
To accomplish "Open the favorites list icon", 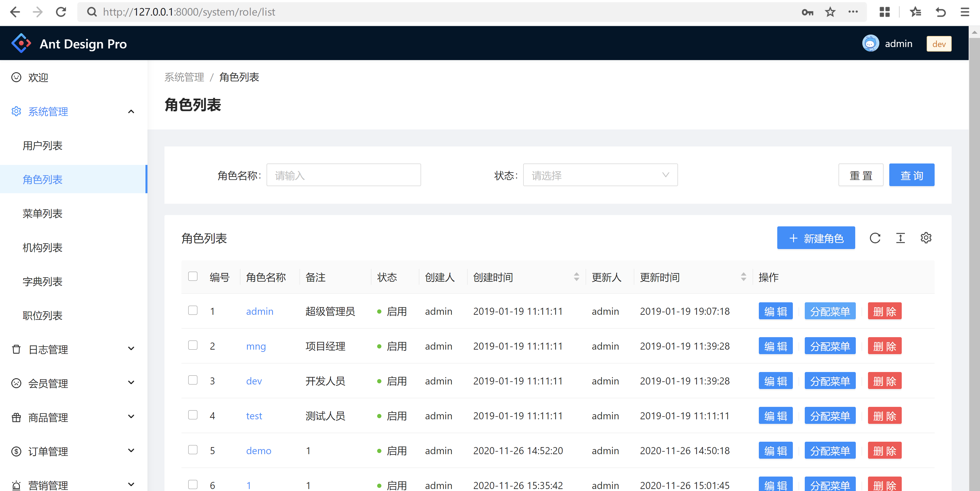I will click(x=915, y=12).
